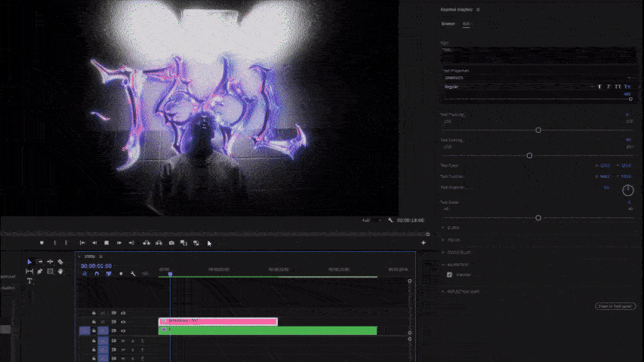The height and width of the screenshot is (362, 644).
Task: Click the Stop button in program monitor
Action: pyautogui.click(x=106, y=243)
